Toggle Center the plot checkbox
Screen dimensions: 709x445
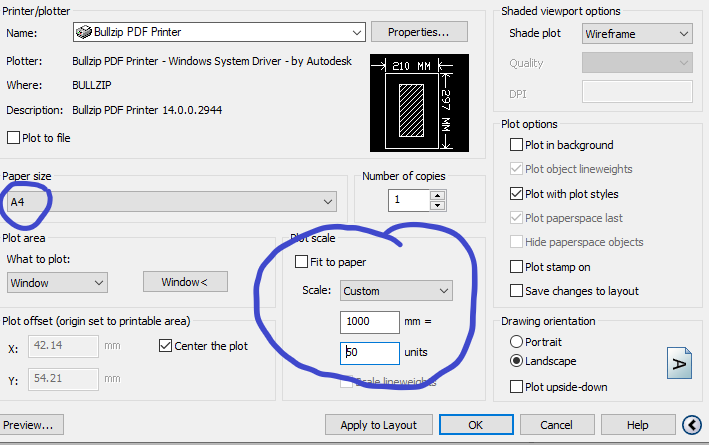(x=165, y=346)
